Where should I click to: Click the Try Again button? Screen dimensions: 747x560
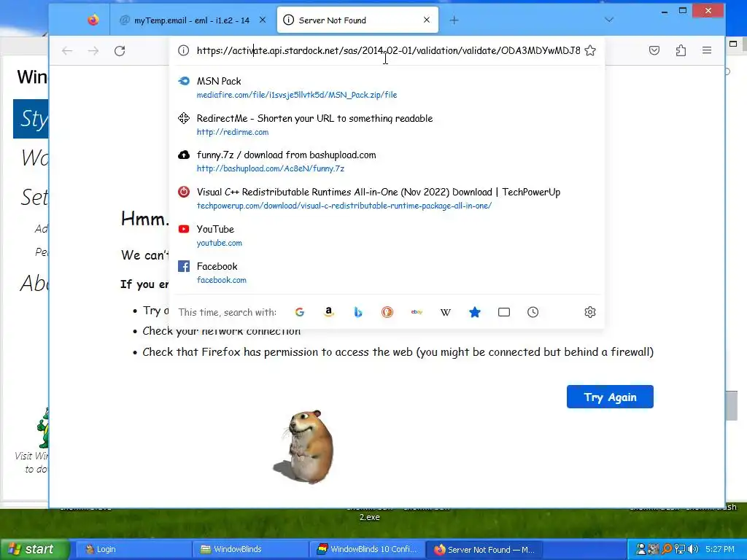[x=610, y=397]
